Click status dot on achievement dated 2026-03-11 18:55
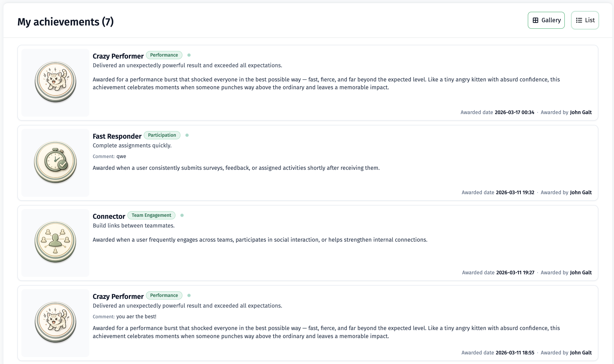The height and width of the screenshot is (364, 614). click(x=189, y=295)
